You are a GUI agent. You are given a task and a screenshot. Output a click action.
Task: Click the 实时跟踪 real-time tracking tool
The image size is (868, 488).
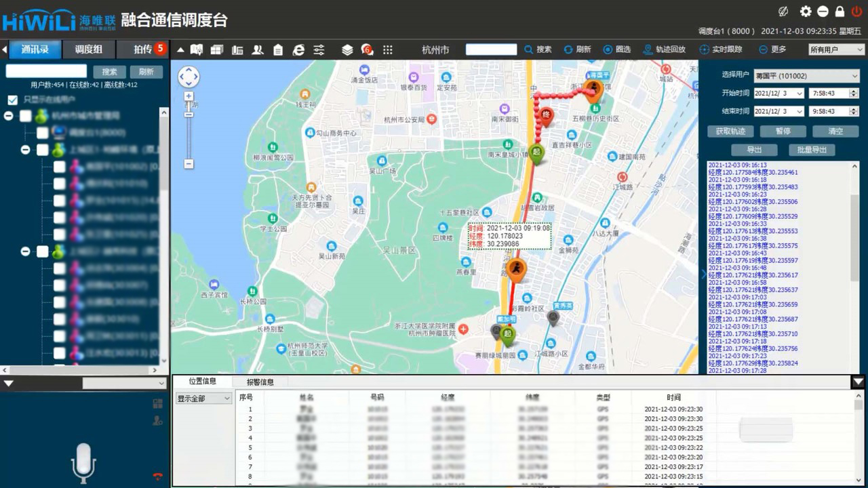(720, 49)
